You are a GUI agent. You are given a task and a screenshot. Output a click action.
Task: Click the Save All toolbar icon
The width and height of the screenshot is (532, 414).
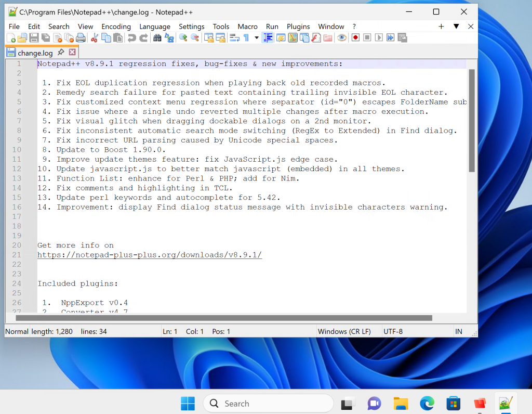pyautogui.click(x=46, y=37)
